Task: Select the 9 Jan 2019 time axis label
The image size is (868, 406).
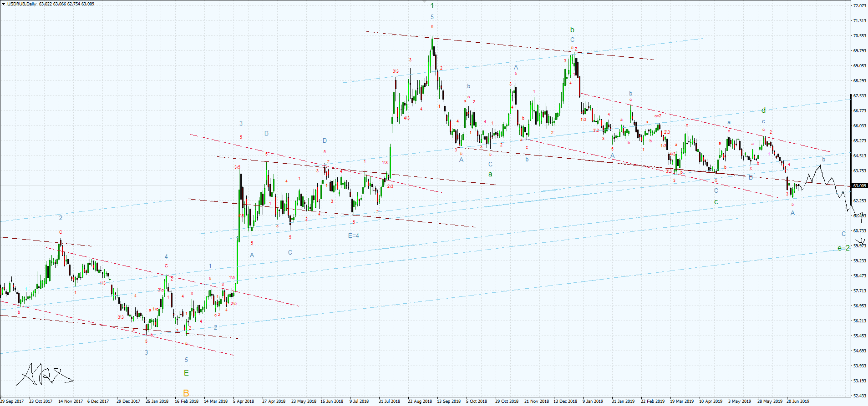Action: (593, 401)
